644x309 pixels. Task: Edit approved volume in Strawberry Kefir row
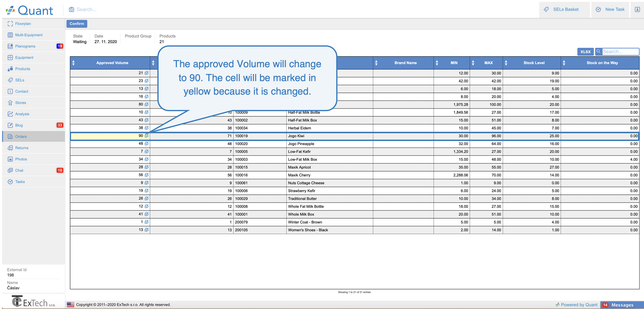pyautogui.click(x=147, y=190)
